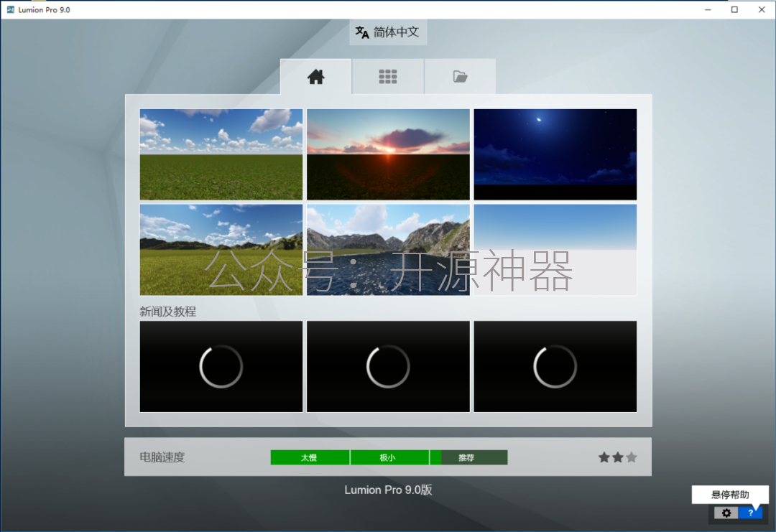This screenshot has width=776, height=532.
Task: Select the sunny grass plain scene thumbnail
Action: [221, 154]
